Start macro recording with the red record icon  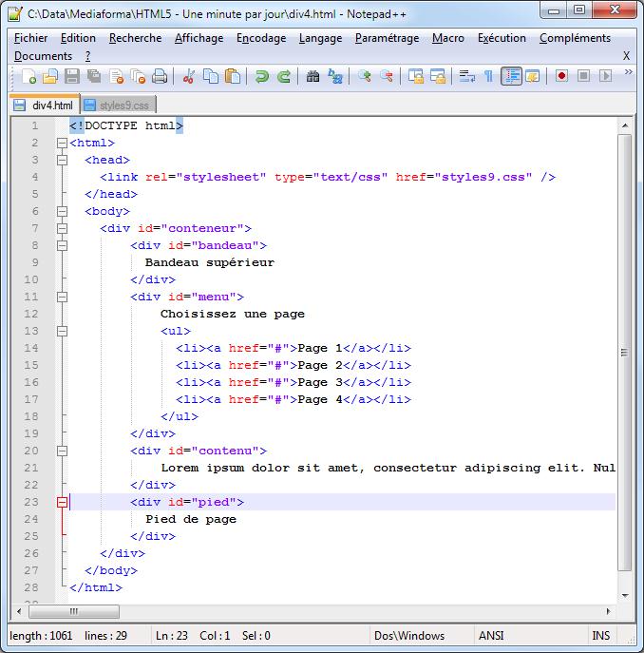tap(561, 76)
